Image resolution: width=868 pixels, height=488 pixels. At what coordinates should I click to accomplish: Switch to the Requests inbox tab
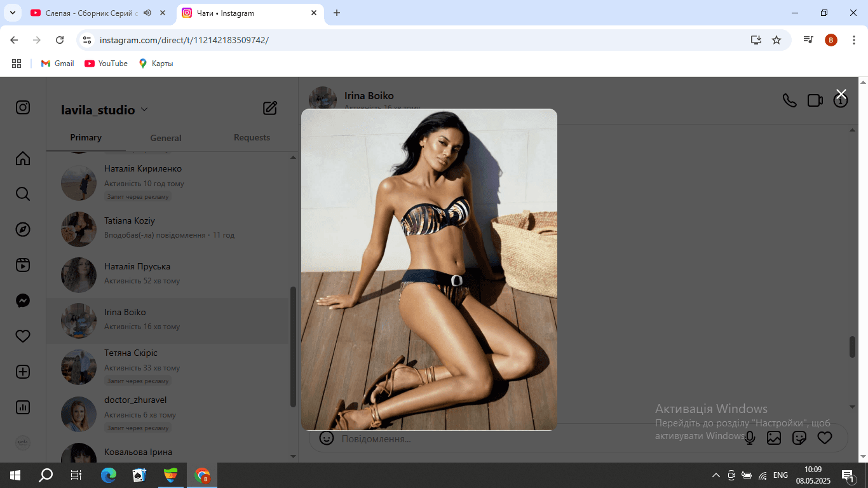(252, 138)
